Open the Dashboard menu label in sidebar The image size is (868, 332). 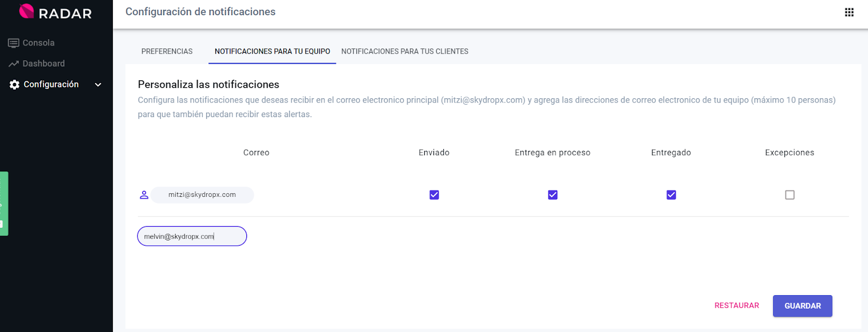pyautogui.click(x=43, y=63)
